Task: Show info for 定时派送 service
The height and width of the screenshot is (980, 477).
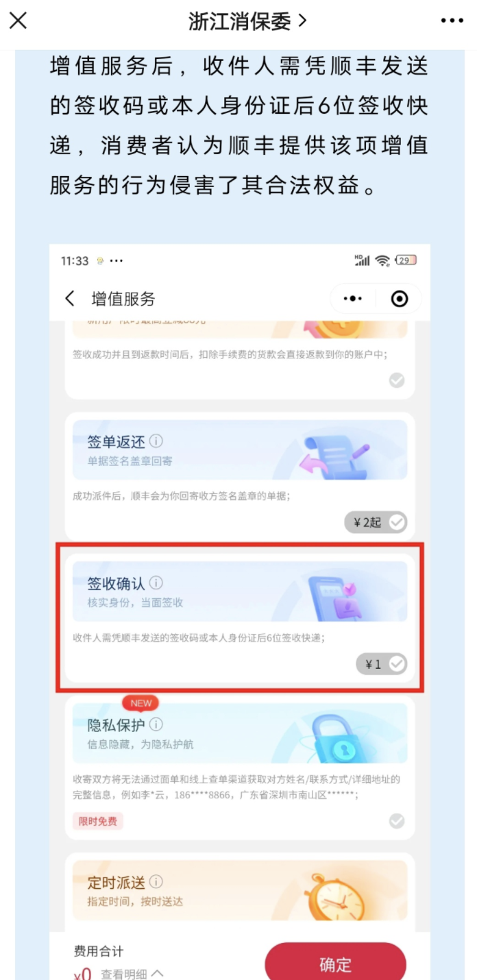Action: click(x=156, y=882)
